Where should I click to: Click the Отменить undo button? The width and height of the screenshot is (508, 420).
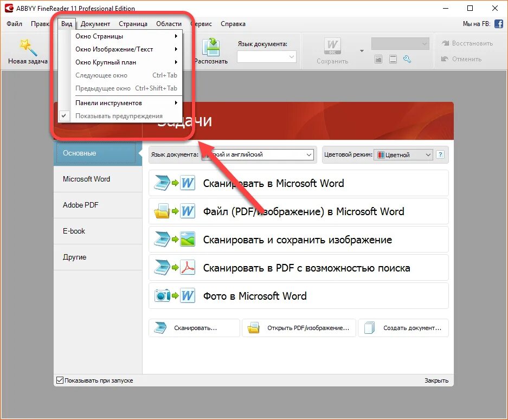(461, 59)
